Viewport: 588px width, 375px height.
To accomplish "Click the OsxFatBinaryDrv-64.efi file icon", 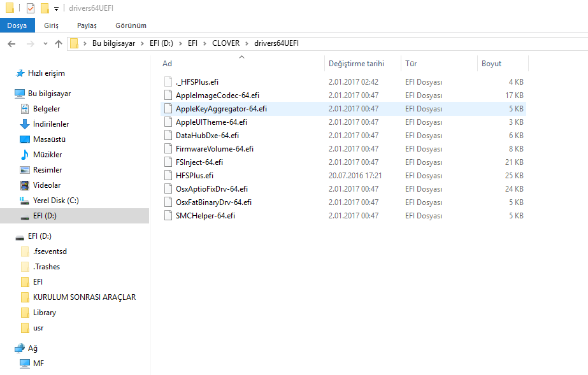I will [x=168, y=202].
